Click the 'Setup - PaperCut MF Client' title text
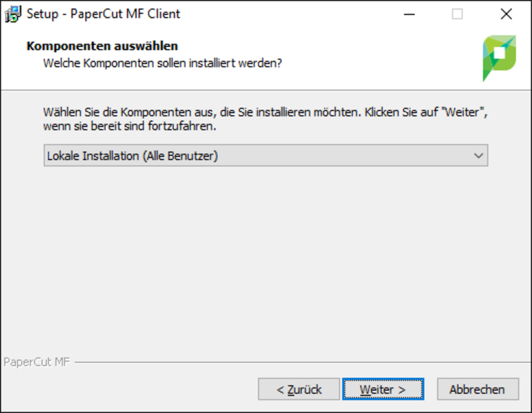 [103, 14]
